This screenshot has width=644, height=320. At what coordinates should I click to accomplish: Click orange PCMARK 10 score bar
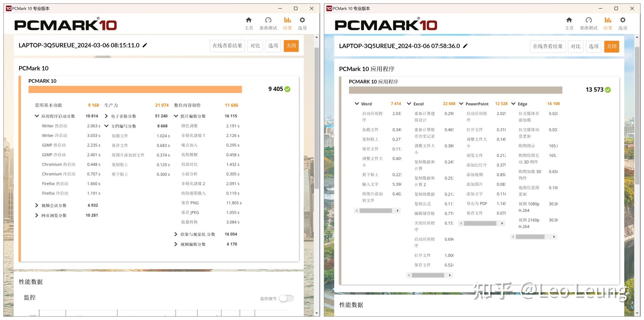coord(135,89)
